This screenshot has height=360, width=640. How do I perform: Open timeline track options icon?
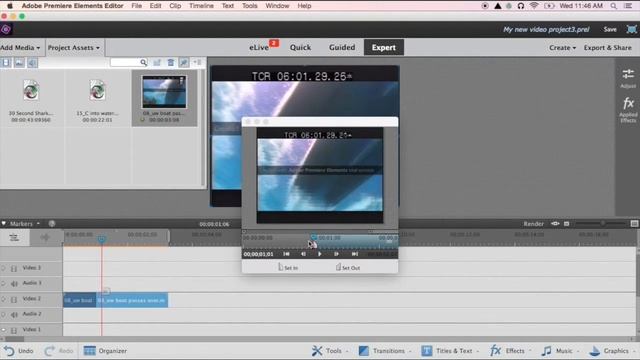coord(14,237)
